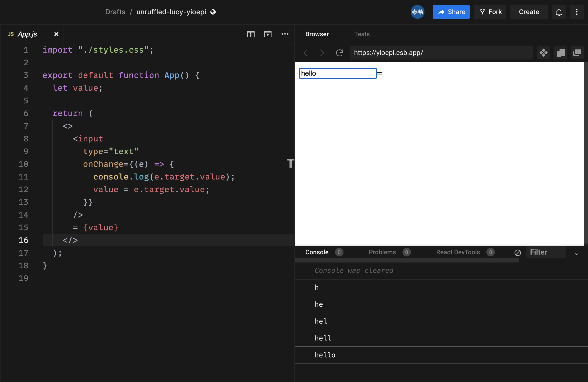
Task: Open the top-right vertical dots menu
Action: tap(577, 12)
